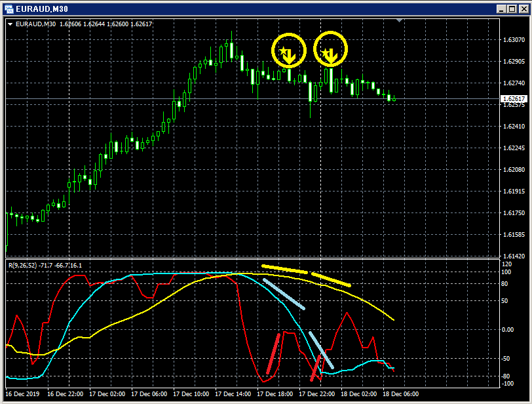
Task: Click the 1.62410 price scale label
Action: click(x=514, y=127)
